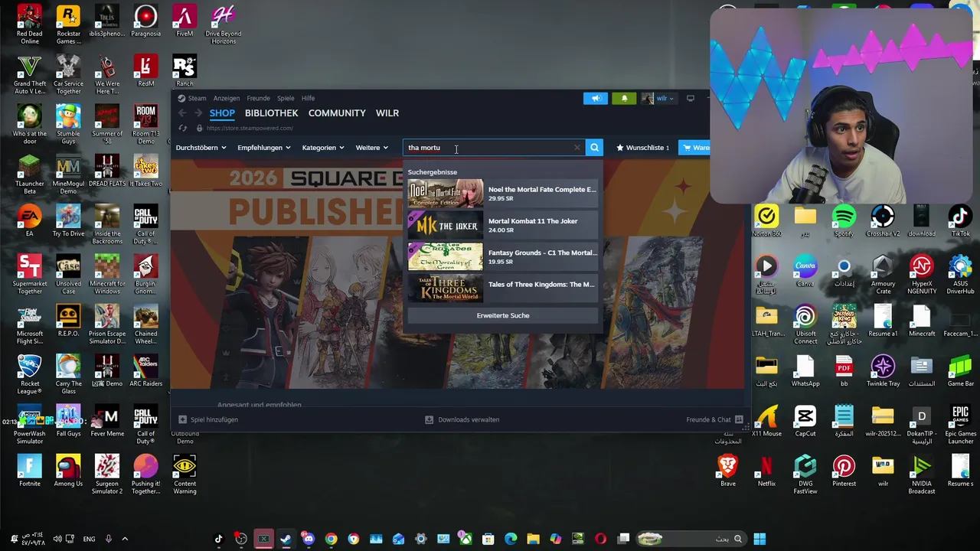980x551 pixels.
Task: Open Steam notifications bell
Action: [x=624, y=98]
